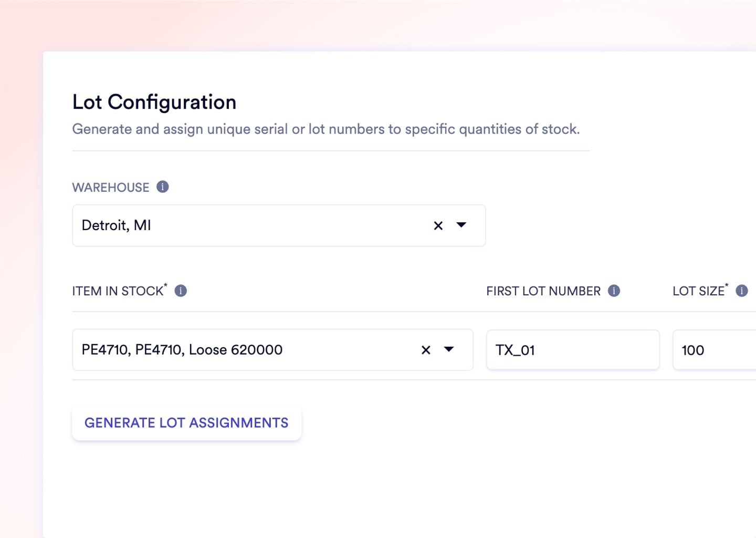Open the Detroit, MI warehouse combo box
Viewport: 756px width, 538px height.
tap(252, 225)
